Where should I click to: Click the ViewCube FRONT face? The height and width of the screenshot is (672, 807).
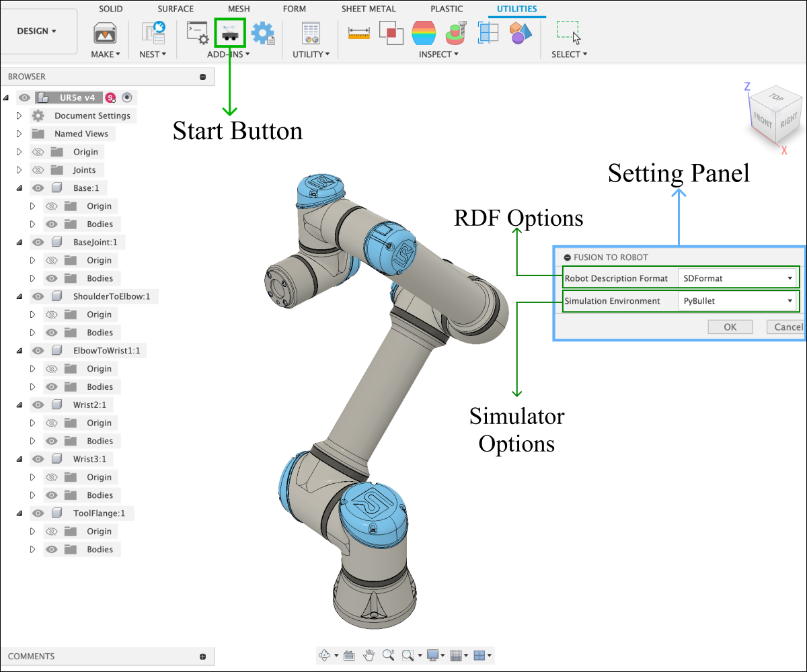pos(763,120)
